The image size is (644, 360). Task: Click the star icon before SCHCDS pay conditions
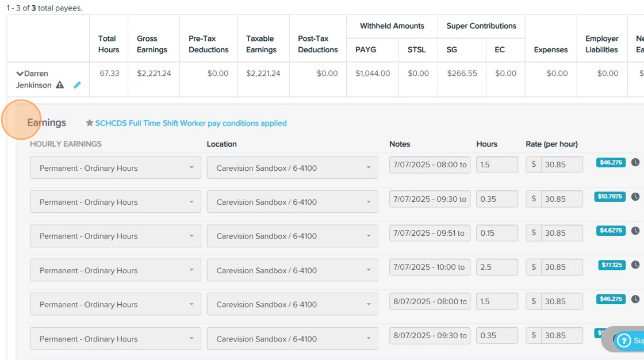pyautogui.click(x=89, y=123)
